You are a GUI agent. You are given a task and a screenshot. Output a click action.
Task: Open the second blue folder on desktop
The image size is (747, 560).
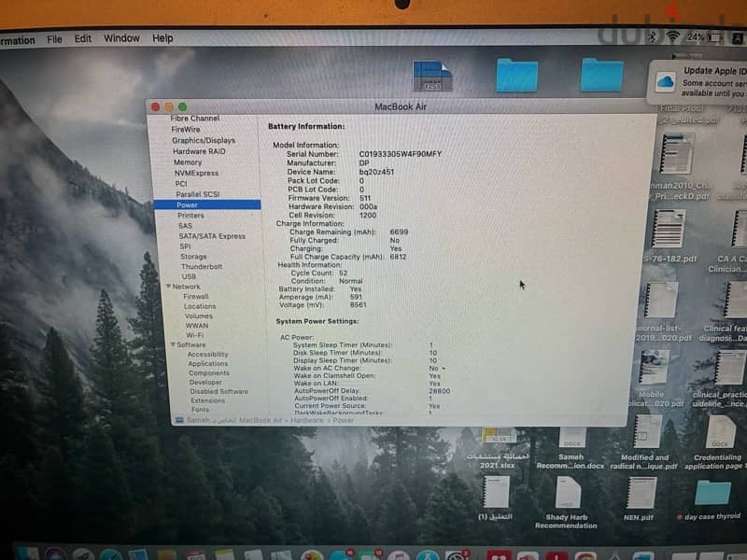tap(601, 75)
